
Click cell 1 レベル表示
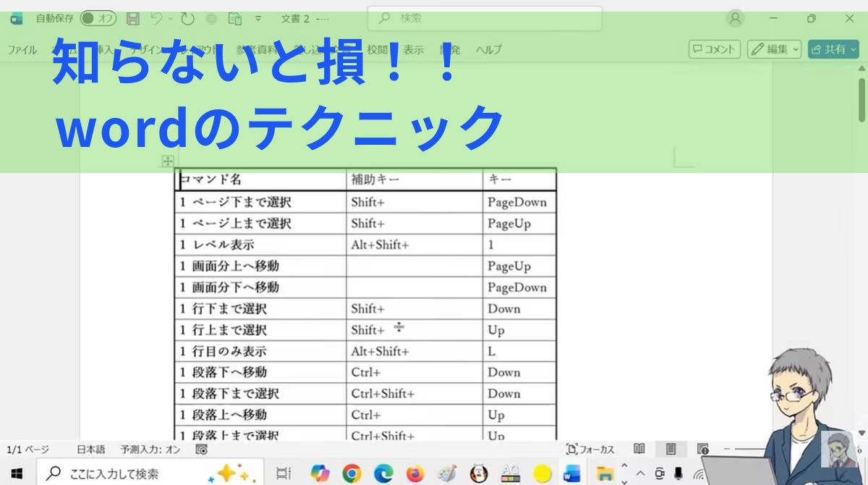[260, 245]
